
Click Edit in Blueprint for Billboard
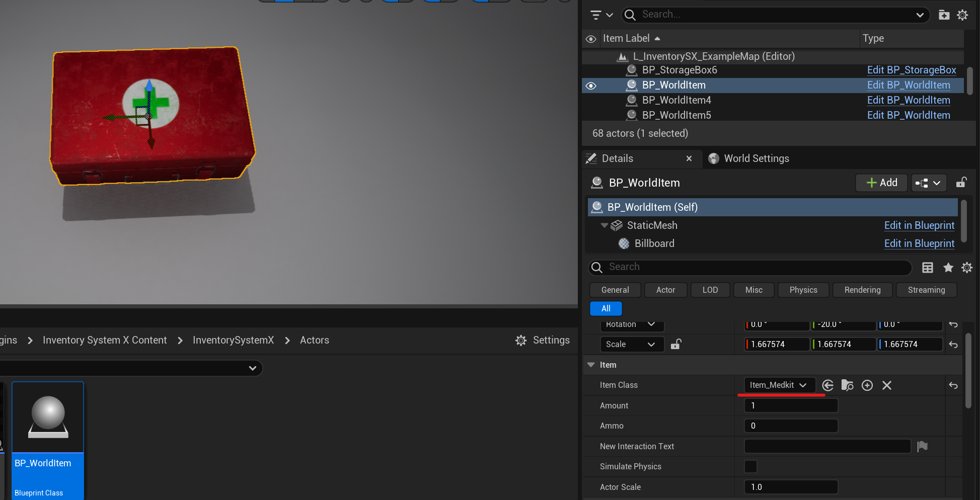pos(919,243)
